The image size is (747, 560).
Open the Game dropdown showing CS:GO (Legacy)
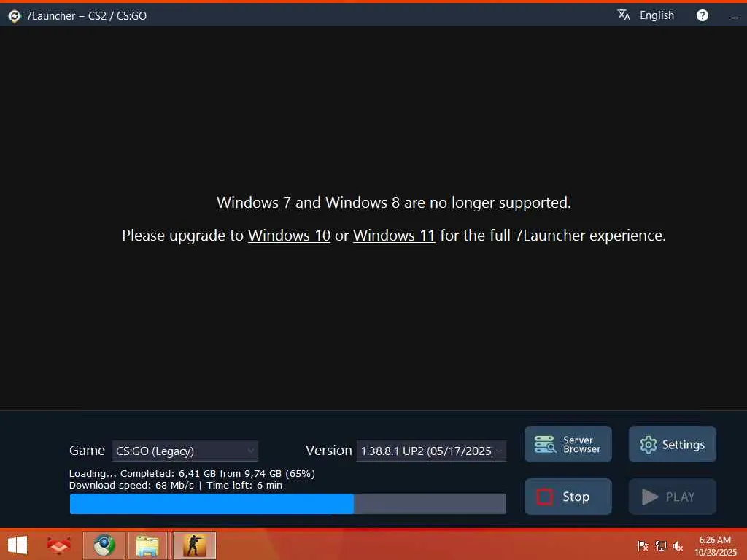tap(185, 451)
